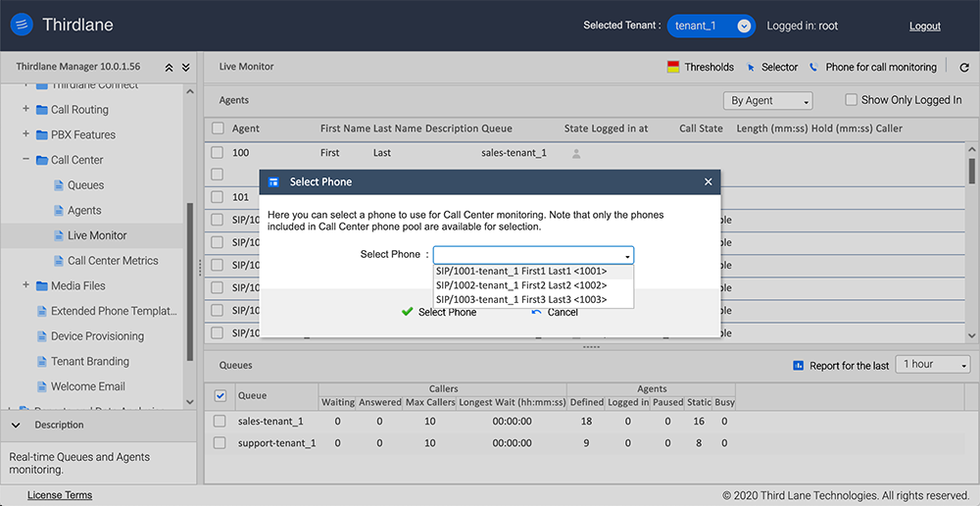Click the Phone for call monitoring icon
The width and height of the screenshot is (980, 506).
[x=813, y=68]
